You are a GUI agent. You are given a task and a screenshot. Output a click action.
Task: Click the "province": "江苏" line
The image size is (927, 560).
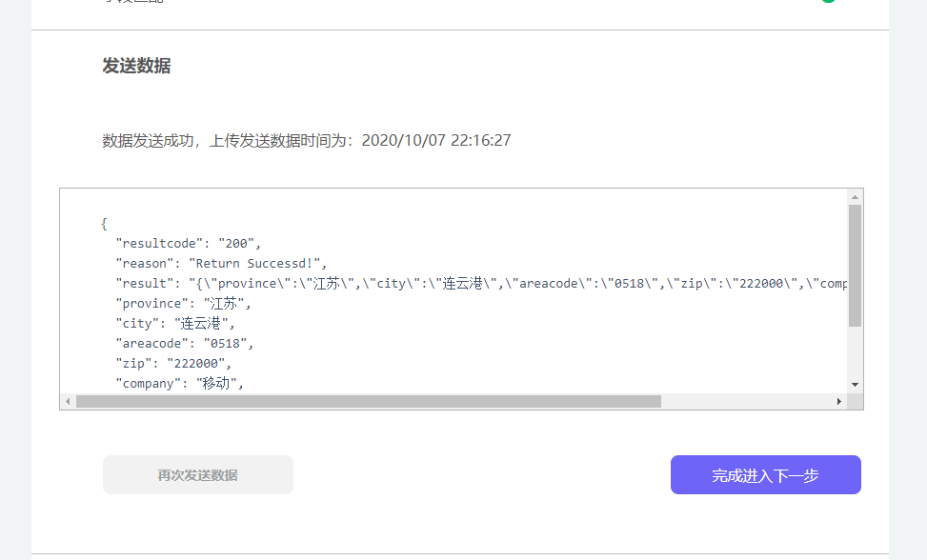[183, 304]
